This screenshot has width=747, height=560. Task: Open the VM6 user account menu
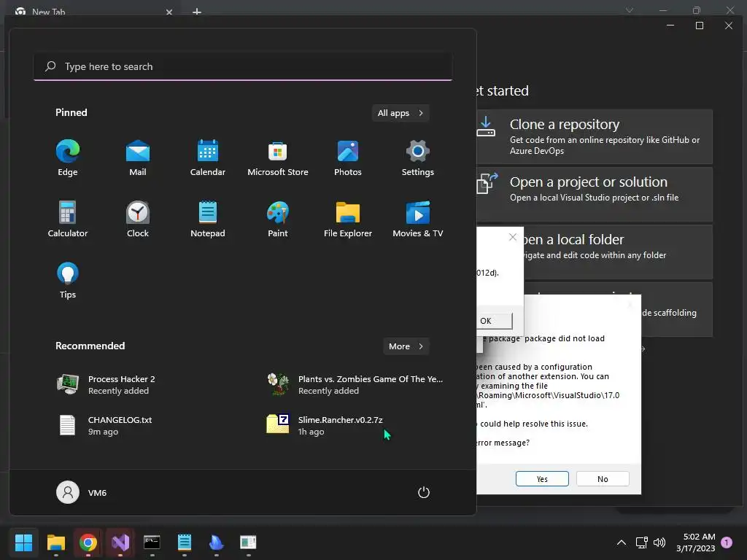point(82,492)
